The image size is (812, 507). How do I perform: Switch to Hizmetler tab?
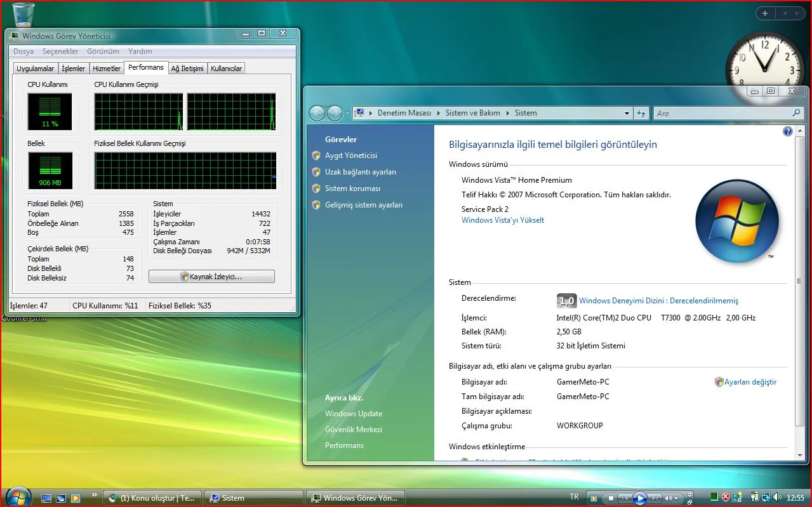pos(107,69)
